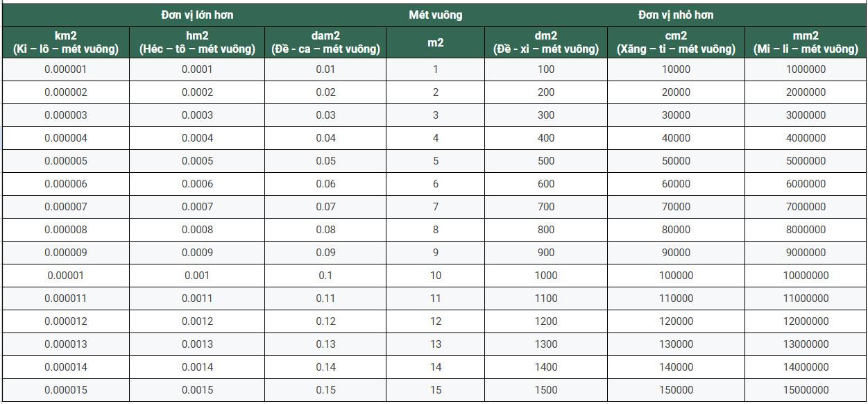868x404 pixels.
Task: Click the "Đơn vị lớn hơn" header
Action: [197, 15]
